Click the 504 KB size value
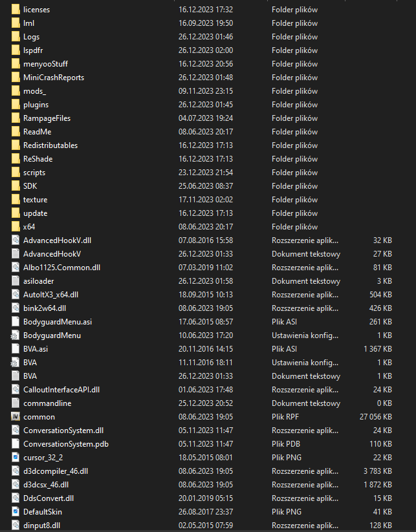This screenshot has width=416, height=532. coord(380,295)
